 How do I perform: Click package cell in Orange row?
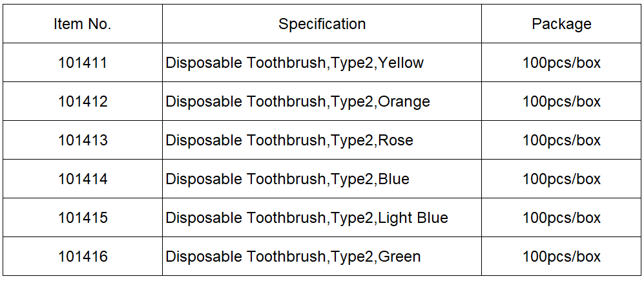(561, 101)
